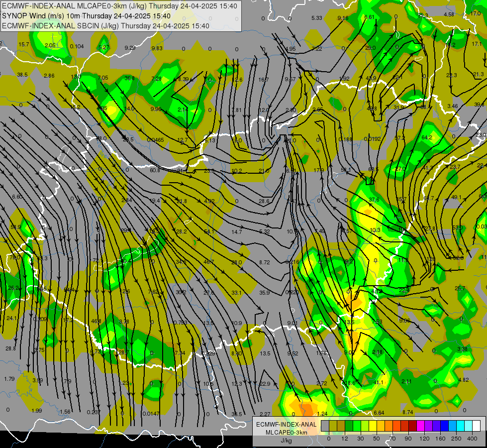Click the 33.1 value on the map

[236, 293]
